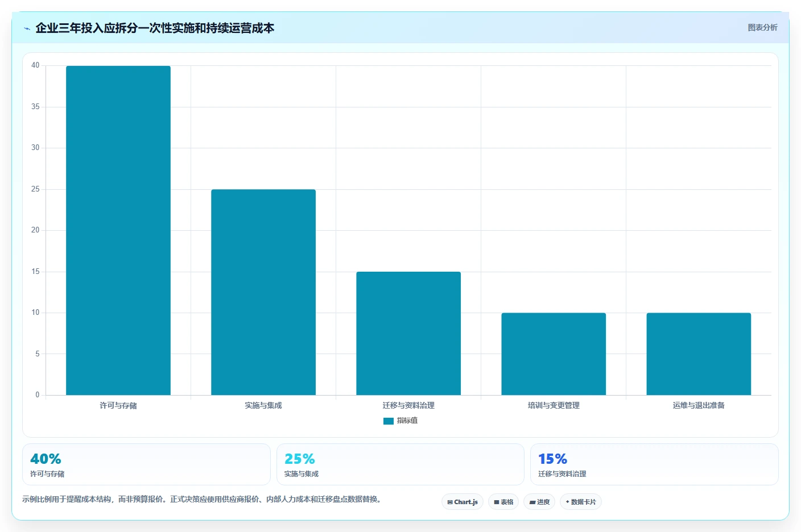Select the 许可与存储 bar in chart
801x532 pixels.
118,230
